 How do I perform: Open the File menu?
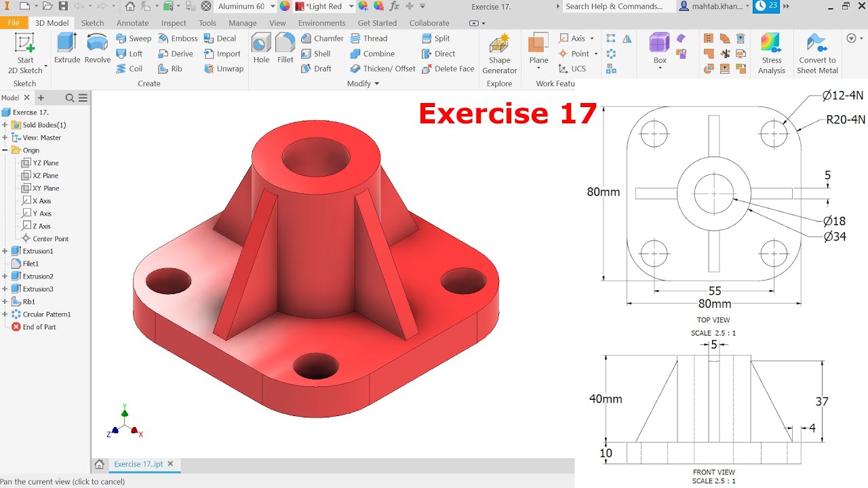(x=14, y=22)
